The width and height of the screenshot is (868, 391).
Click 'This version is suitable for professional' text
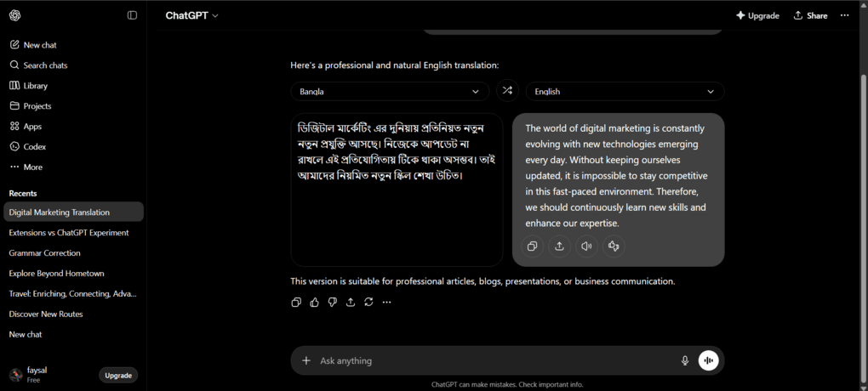pyautogui.click(x=483, y=281)
